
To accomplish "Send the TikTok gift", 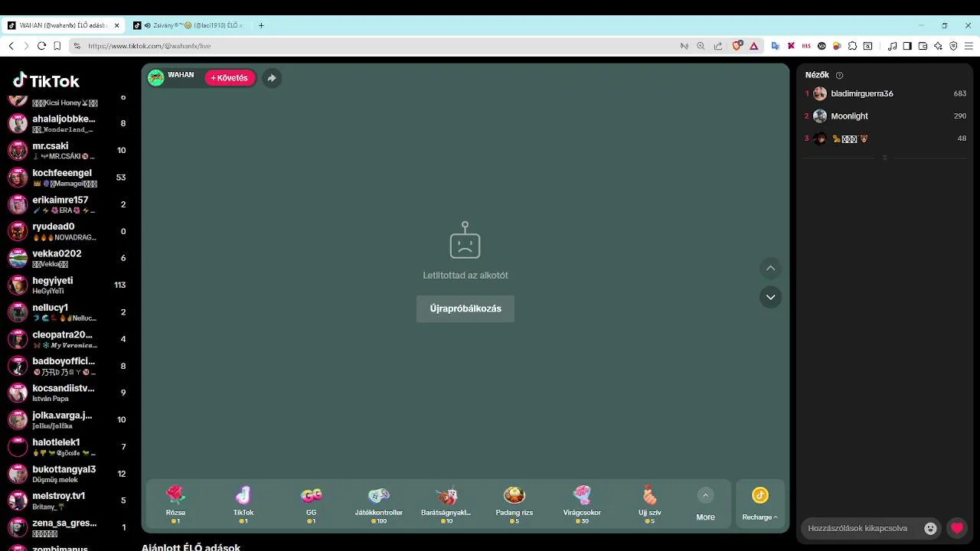I will coord(243,504).
